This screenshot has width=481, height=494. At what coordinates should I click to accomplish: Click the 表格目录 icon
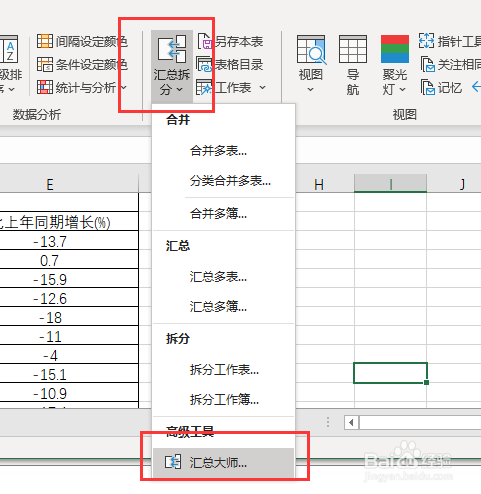(x=204, y=64)
